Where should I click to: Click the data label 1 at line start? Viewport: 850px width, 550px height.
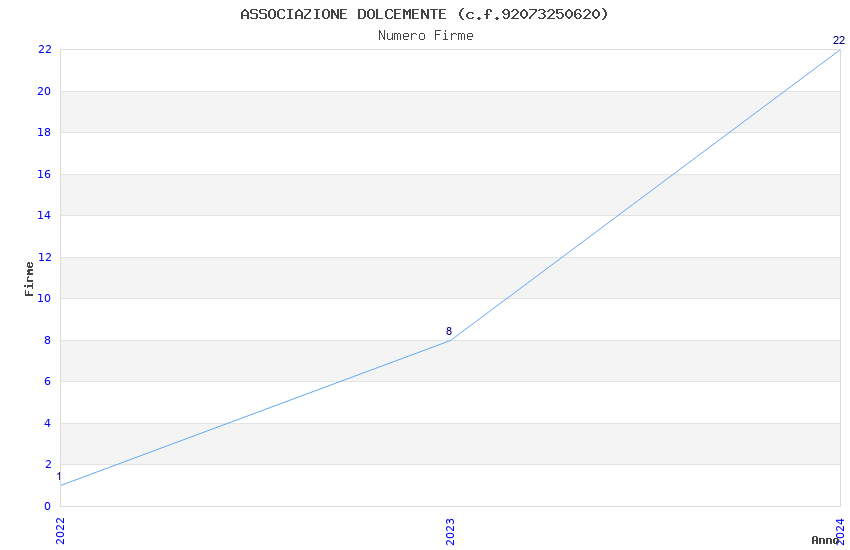59,476
